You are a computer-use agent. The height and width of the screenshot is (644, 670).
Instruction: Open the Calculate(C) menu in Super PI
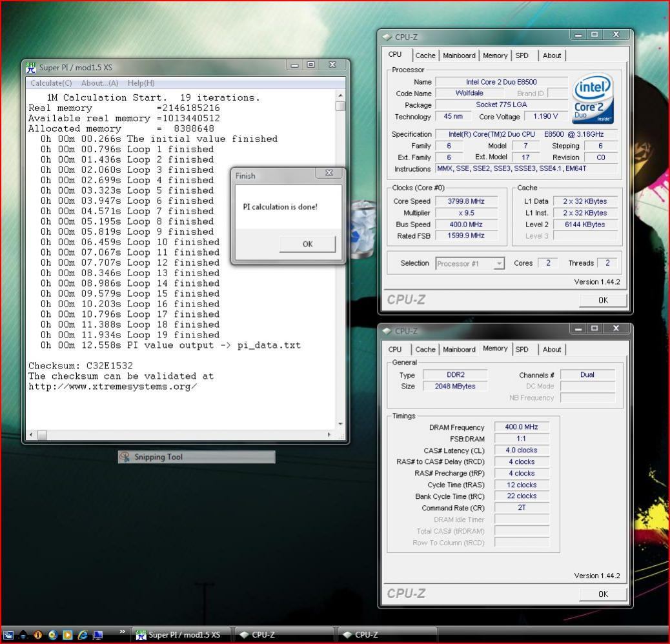51,83
